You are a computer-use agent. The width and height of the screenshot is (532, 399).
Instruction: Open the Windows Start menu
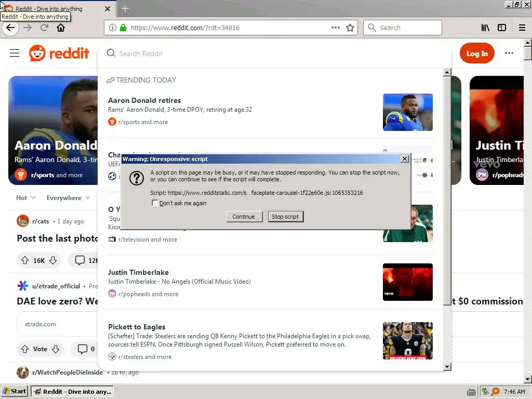coord(14,392)
